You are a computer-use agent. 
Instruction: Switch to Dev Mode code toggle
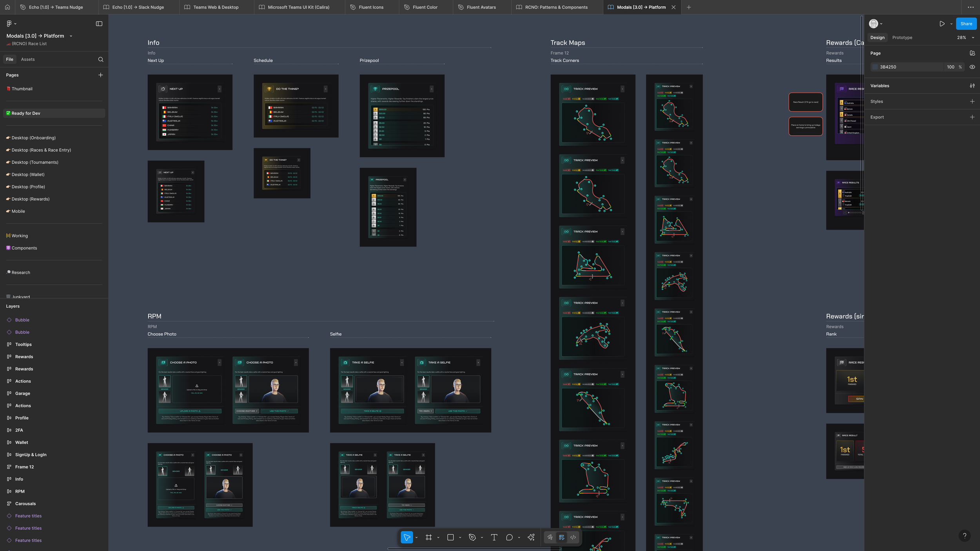point(573,537)
